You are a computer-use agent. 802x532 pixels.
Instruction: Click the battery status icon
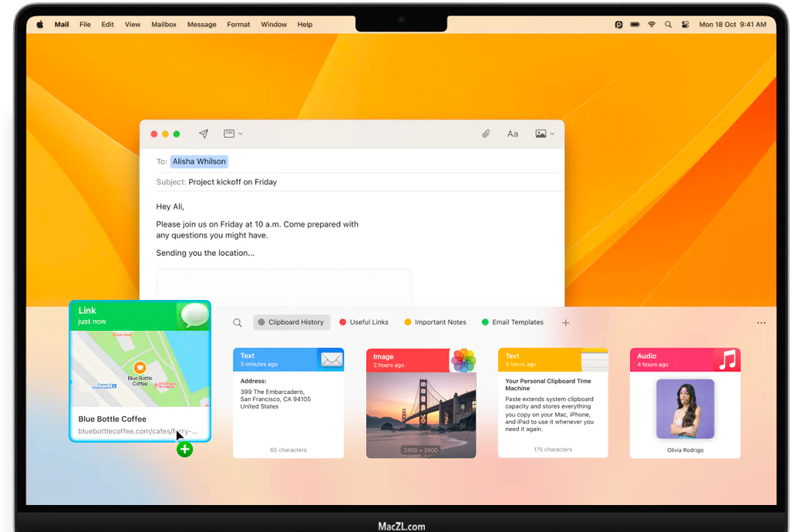[x=635, y=24]
